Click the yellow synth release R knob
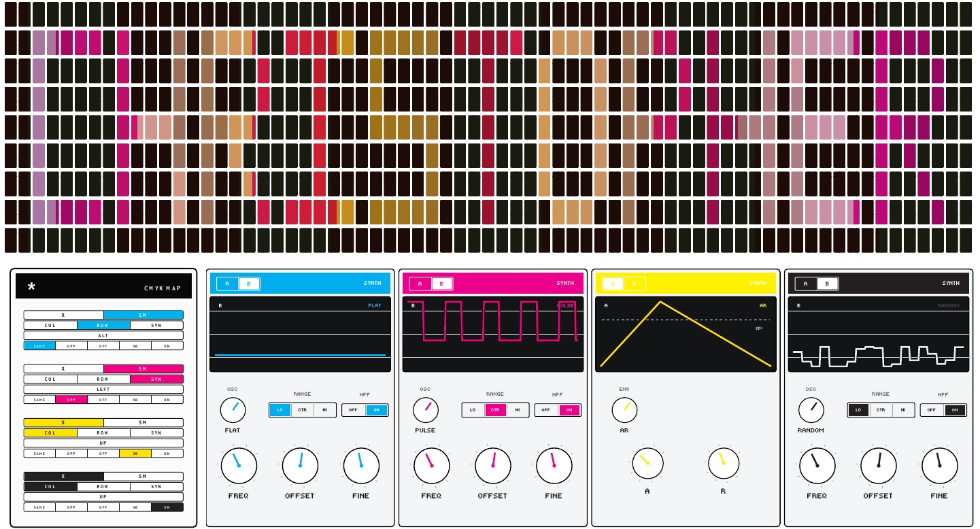The image size is (980, 529). 723,462
